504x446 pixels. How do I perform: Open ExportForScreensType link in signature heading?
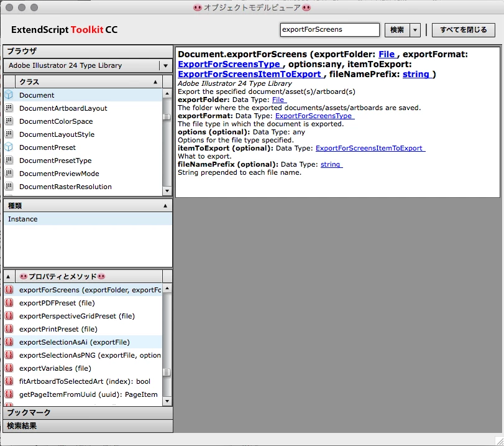230,64
